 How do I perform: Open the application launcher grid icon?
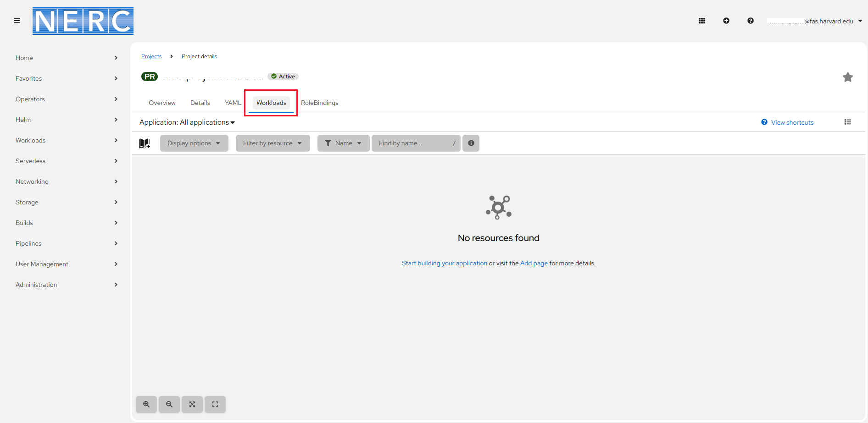click(x=701, y=21)
